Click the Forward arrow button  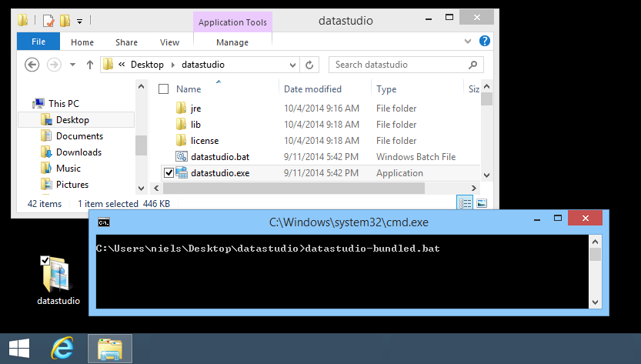(x=54, y=65)
